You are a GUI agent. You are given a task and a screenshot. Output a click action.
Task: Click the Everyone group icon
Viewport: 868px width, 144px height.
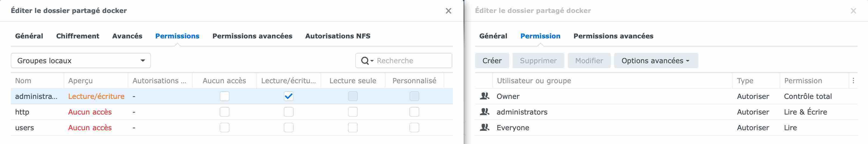coord(485,128)
